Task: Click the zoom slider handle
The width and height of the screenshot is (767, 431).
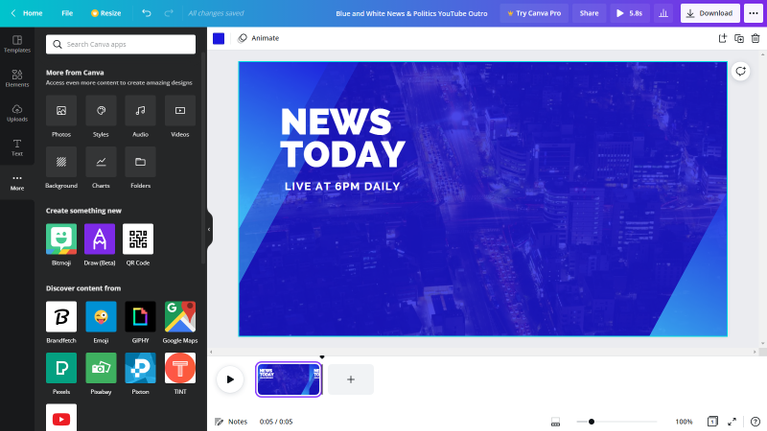Action: click(x=591, y=422)
